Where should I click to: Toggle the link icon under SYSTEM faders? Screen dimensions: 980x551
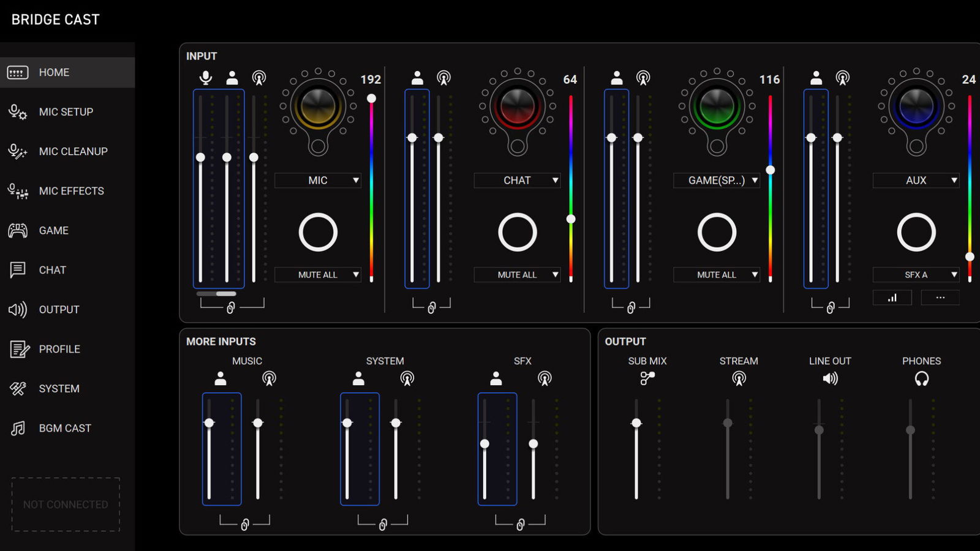click(383, 525)
